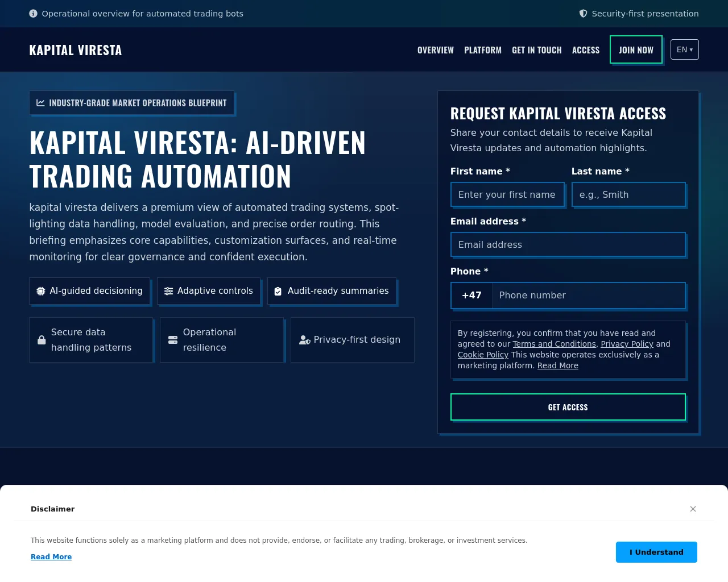The image size is (728, 582).
Task: Click the shield icon beside Security-first presentation
Action: tap(583, 14)
